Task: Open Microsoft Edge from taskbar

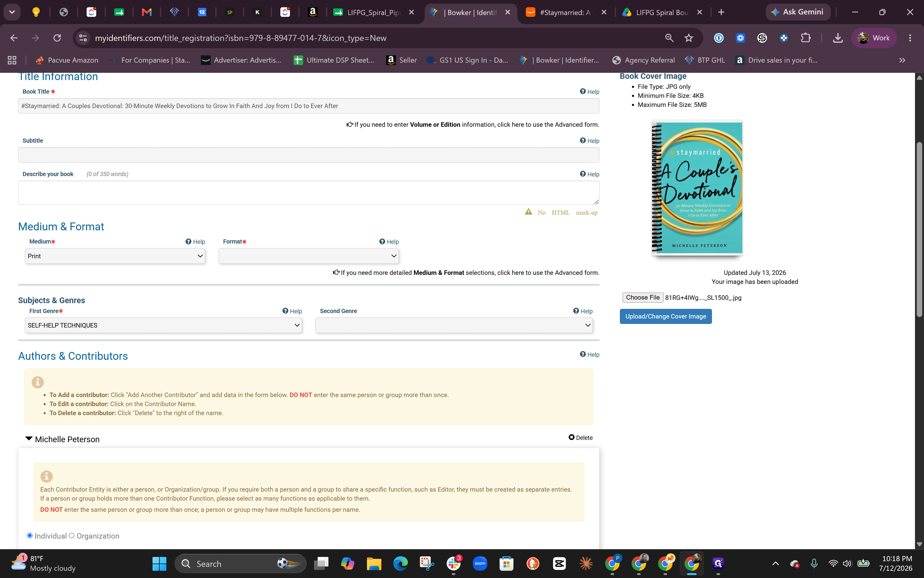Action: pos(400,564)
